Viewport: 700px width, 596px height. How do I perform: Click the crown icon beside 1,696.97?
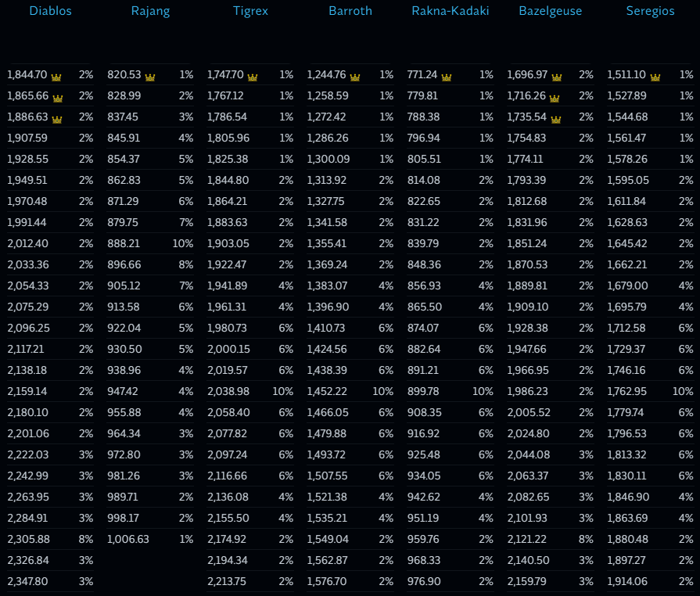coord(557,77)
